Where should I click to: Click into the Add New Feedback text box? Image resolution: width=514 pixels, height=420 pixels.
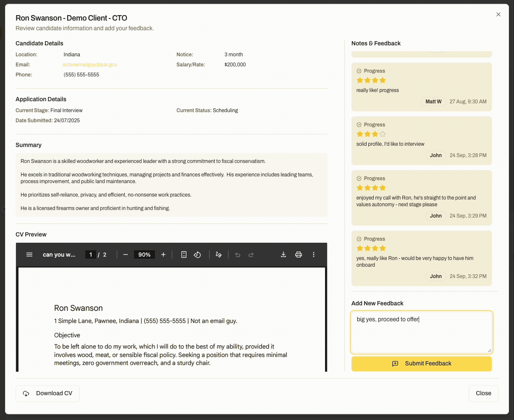click(421, 332)
